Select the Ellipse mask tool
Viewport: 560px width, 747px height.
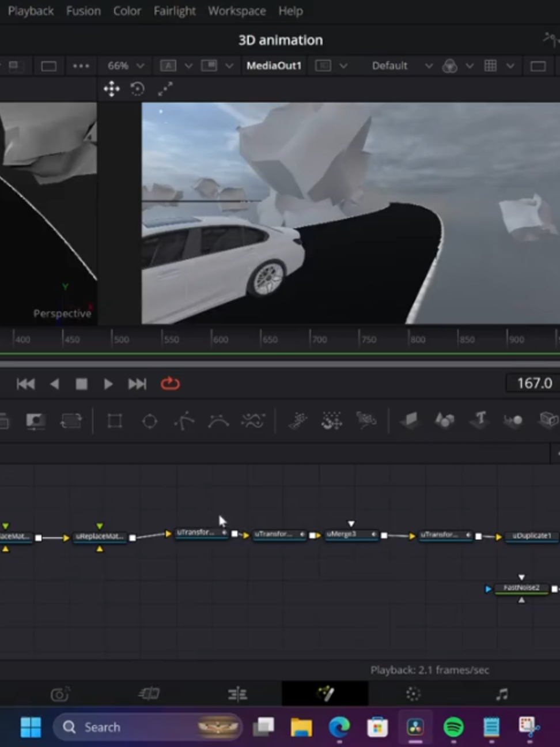pos(150,421)
